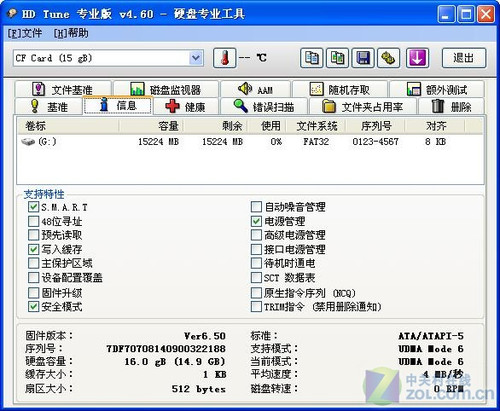Toggle the 待机时通电 checkbox
This screenshot has width=500, height=411.
pos(256,263)
